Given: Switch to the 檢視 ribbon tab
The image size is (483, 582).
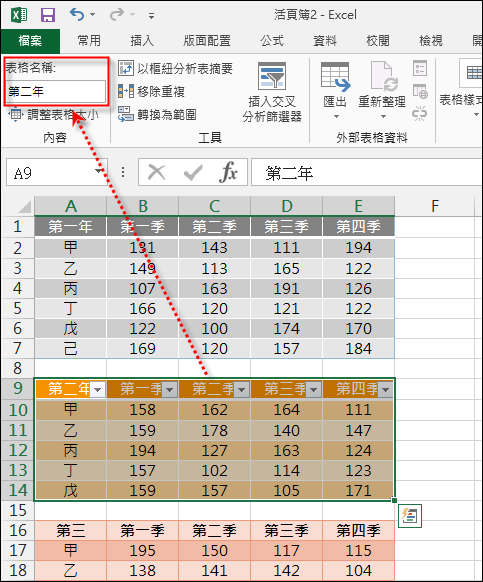Looking at the screenshot, I should tap(431, 40).
